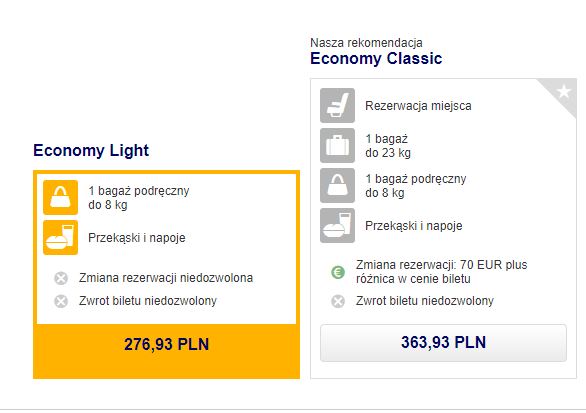Screen dimensions: 586x413
Task: Click the Economy Light hand baggage icon
Action: pyautogui.click(x=61, y=197)
